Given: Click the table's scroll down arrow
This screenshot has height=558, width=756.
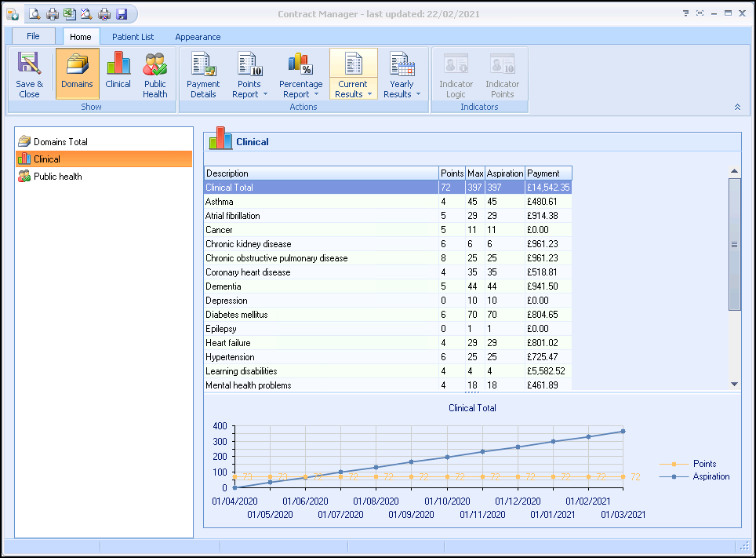Looking at the screenshot, I should coord(735,384).
